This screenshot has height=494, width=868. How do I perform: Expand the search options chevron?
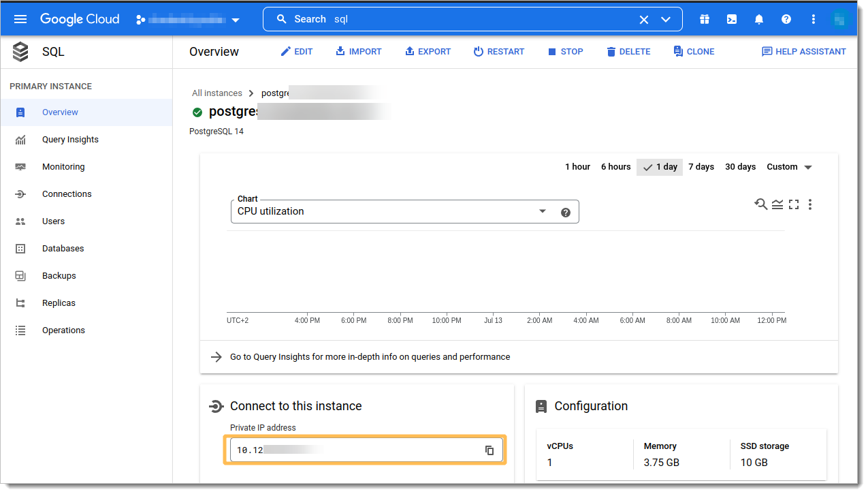[x=666, y=20]
